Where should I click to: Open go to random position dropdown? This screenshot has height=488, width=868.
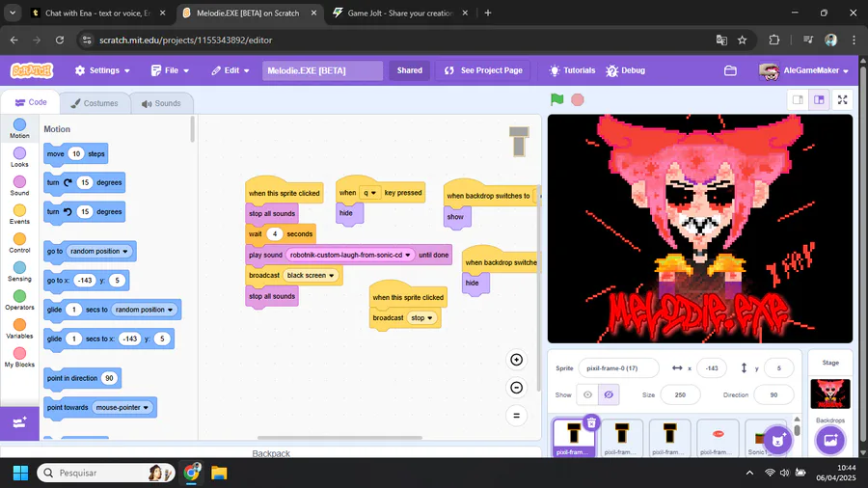coord(99,251)
